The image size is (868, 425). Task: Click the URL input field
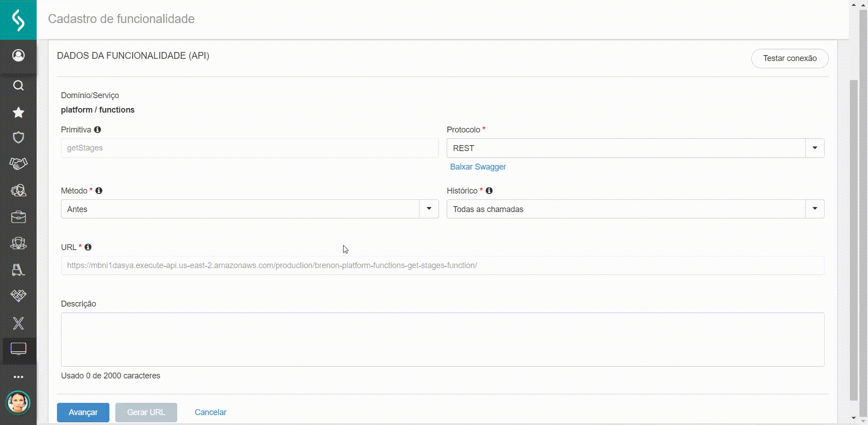(x=443, y=265)
